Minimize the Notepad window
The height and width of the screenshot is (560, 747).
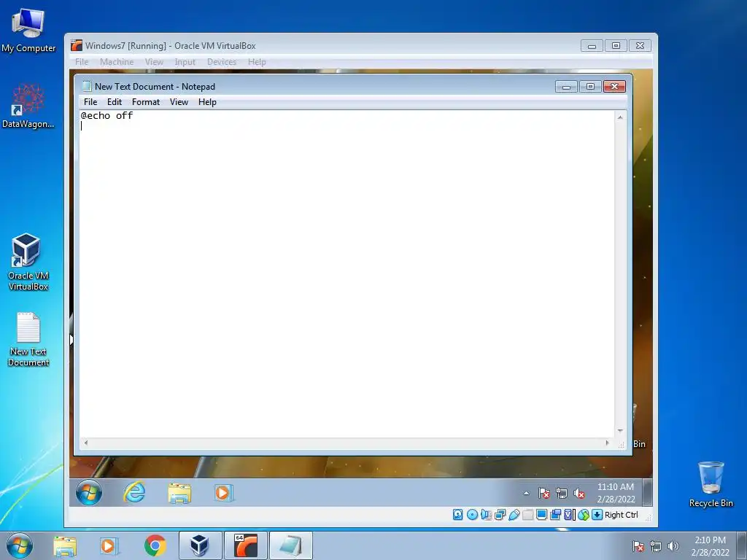(566, 87)
